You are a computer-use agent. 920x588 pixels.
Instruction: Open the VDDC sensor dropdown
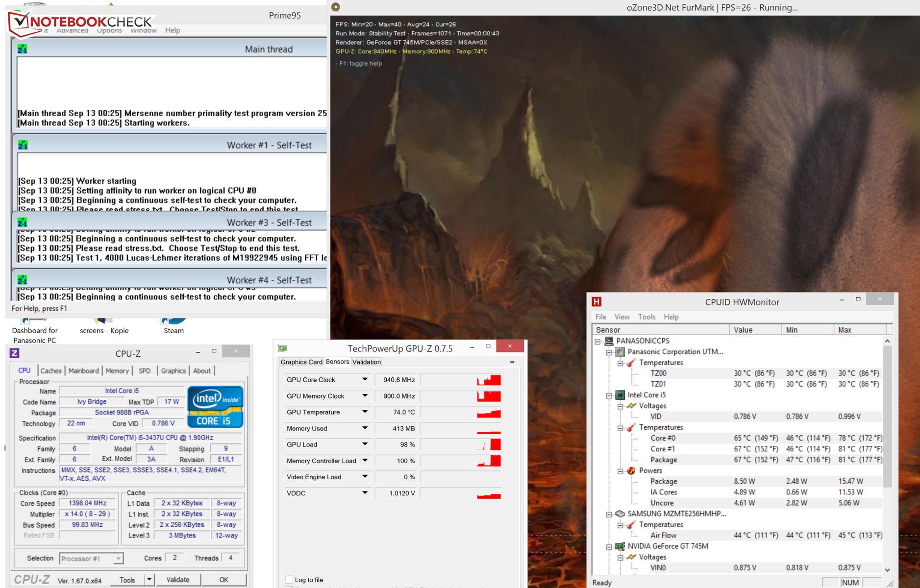click(365, 492)
